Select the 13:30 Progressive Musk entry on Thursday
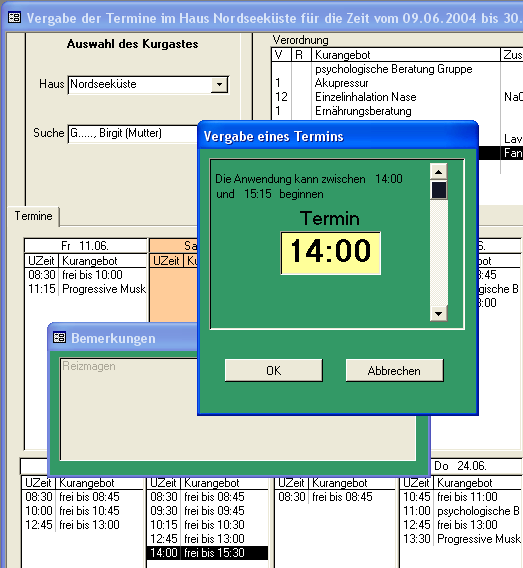Viewport: 523px width, 568px height. 461,539
